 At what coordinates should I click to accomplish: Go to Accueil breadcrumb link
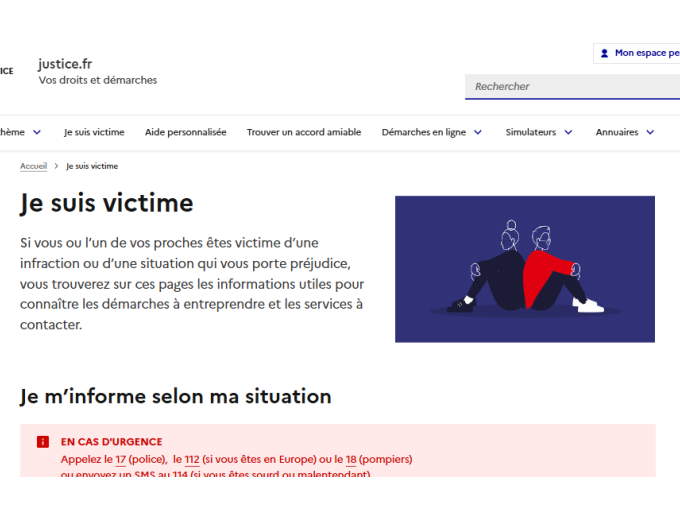pos(33,166)
